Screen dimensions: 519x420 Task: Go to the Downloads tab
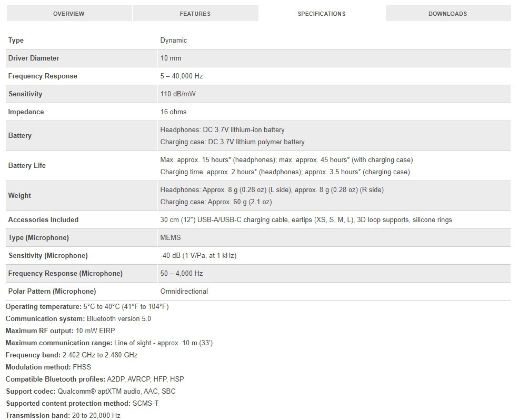(x=447, y=14)
